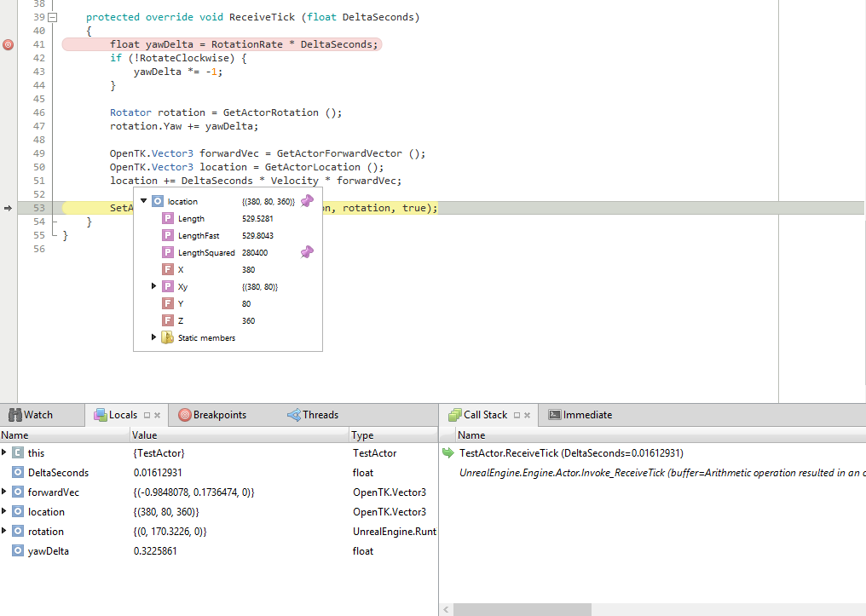
Task: Close the Locals panel with its x button
Action: [155, 415]
